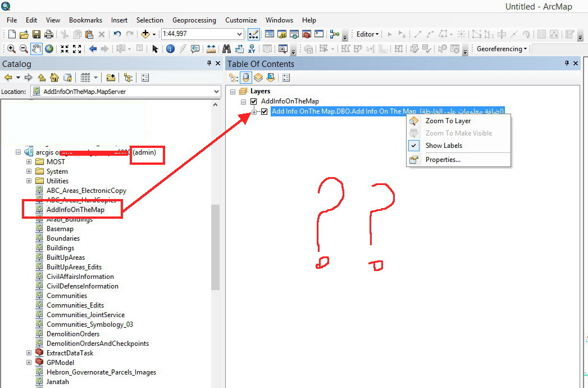Screen dimensions: 588x388
Task: Toggle AddInfoOnTheMap layer visibility checkbox
Action: 253,101
